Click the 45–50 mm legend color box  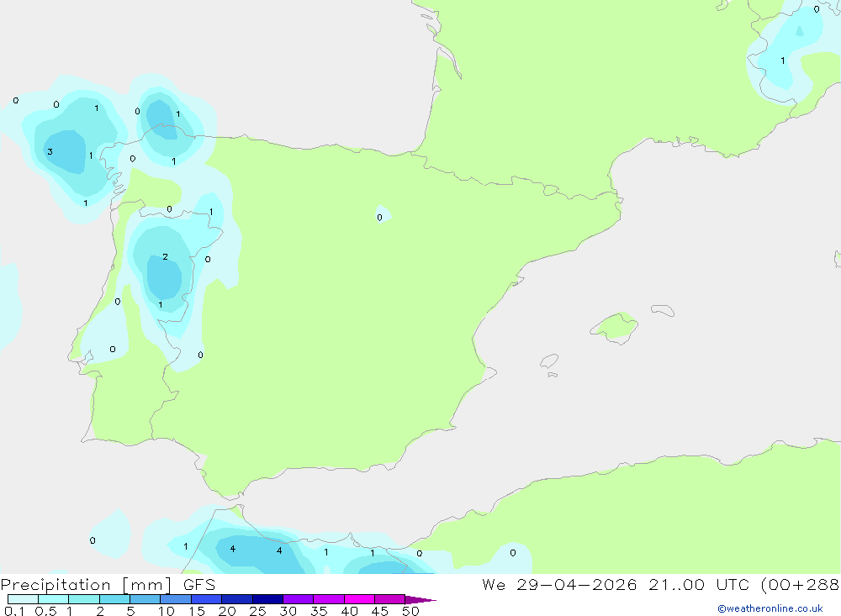point(390,599)
